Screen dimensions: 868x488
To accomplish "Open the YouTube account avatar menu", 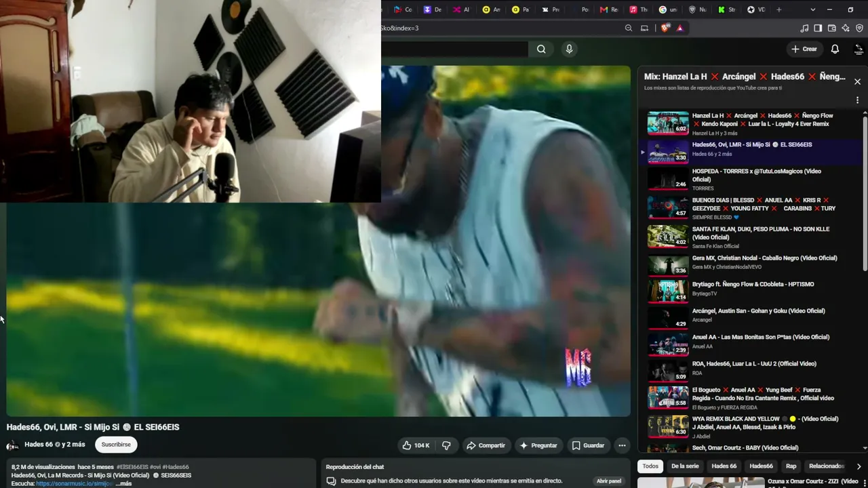I will [x=859, y=49].
